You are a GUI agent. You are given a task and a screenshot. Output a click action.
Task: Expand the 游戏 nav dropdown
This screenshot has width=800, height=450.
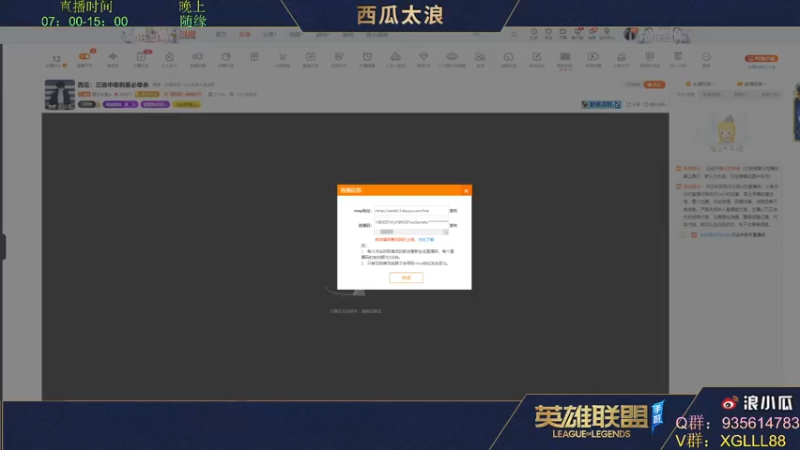[x=322, y=35]
